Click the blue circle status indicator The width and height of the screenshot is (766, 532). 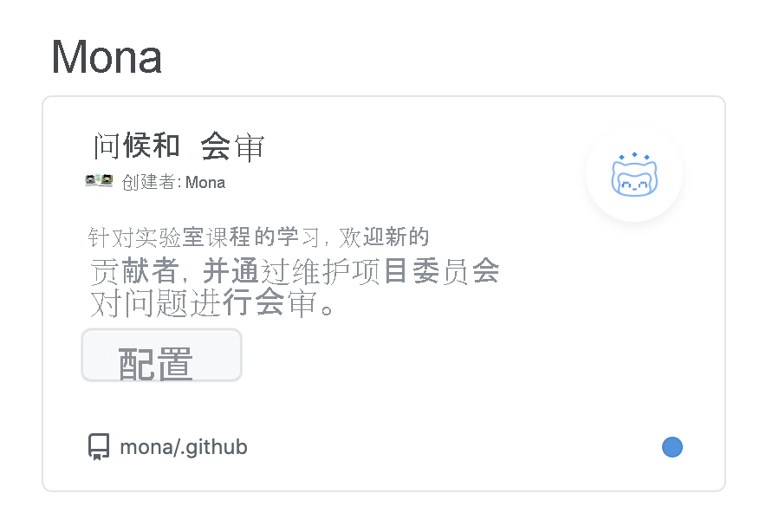point(672,446)
